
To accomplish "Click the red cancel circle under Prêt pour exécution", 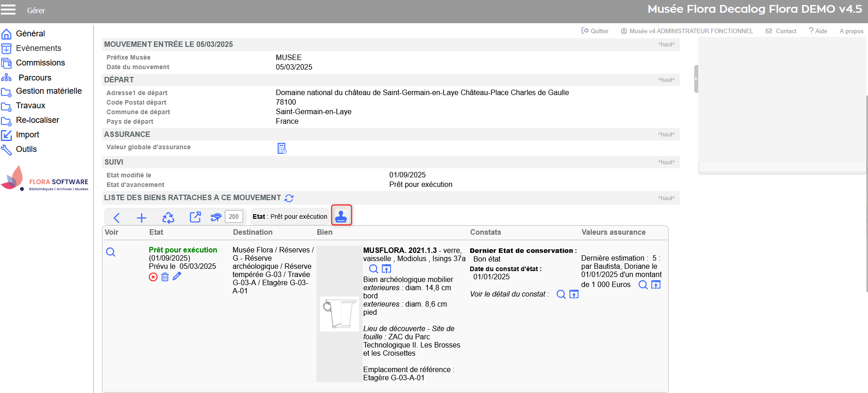I will (153, 277).
